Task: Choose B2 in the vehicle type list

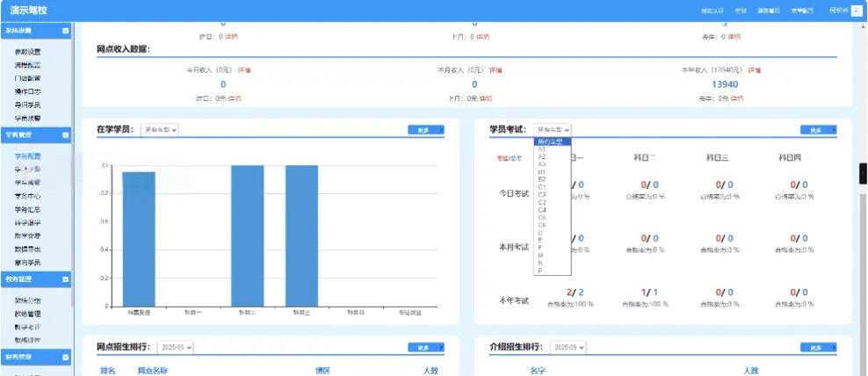Action: click(x=553, y=179)
